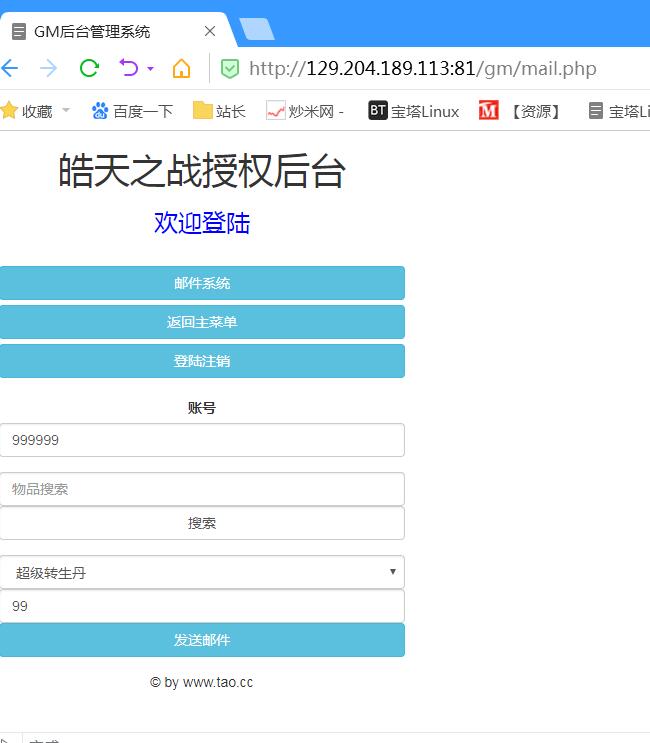Open a new browser tab
Viewport: 650px width, 743px height.
coord(257,30)
